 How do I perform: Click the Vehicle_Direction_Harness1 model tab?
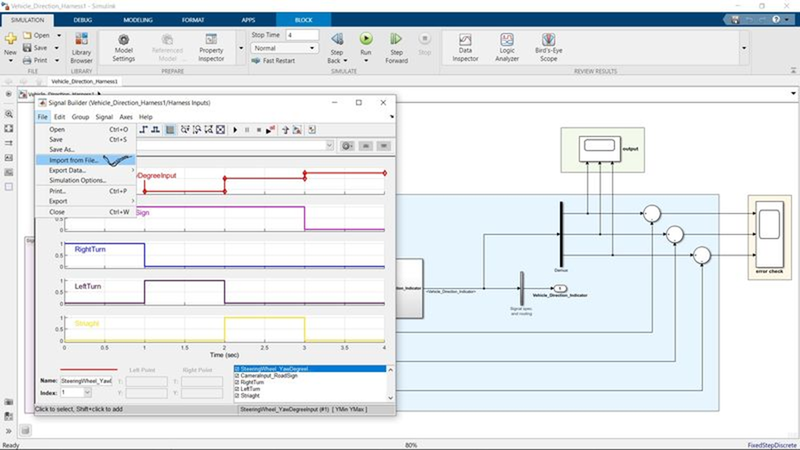point(84,81)
